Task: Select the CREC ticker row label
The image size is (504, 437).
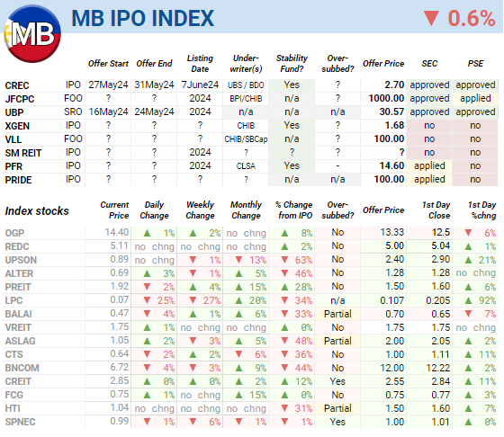Action: [x=17, y=85]
